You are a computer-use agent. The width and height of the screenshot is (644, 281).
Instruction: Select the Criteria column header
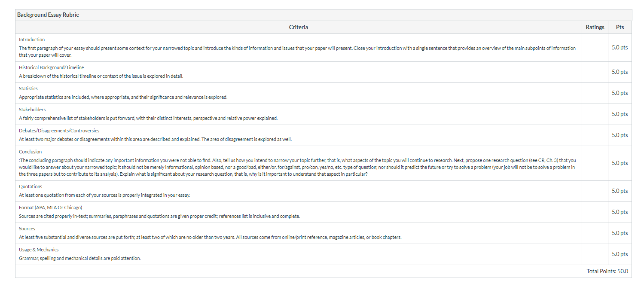click(299, 27)
